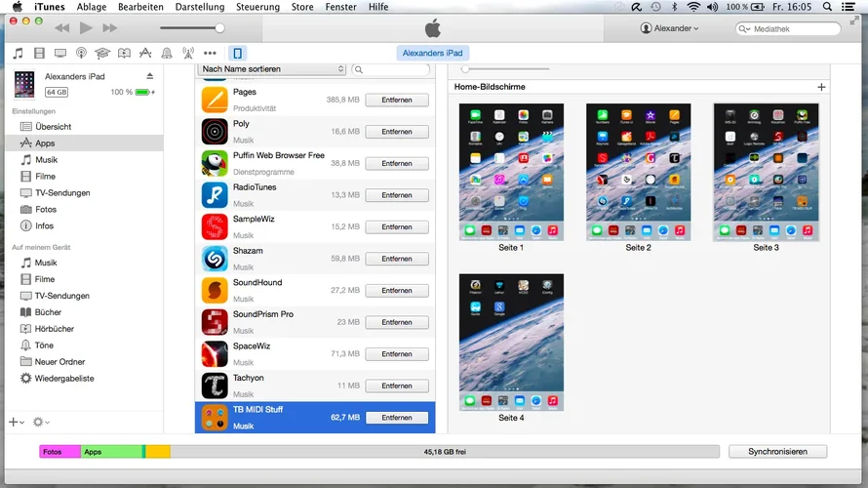Open the Bearbeiten menu

tap(140, 7)
